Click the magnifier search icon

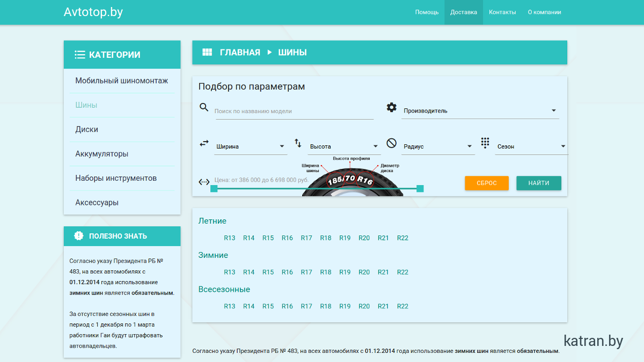pyautogui.click(x=204, y=107)
